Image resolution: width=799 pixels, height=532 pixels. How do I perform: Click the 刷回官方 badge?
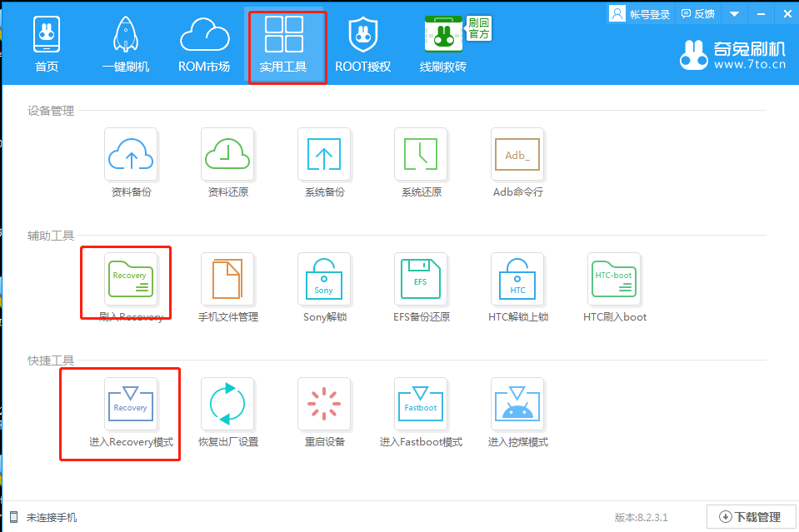[x=479, y=28]
